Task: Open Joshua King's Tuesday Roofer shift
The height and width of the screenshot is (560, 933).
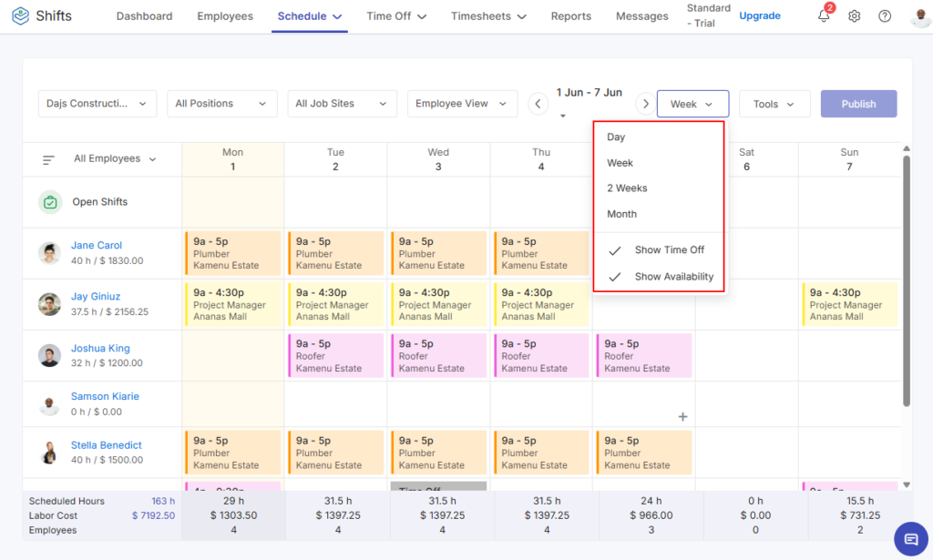Action: 336,355
